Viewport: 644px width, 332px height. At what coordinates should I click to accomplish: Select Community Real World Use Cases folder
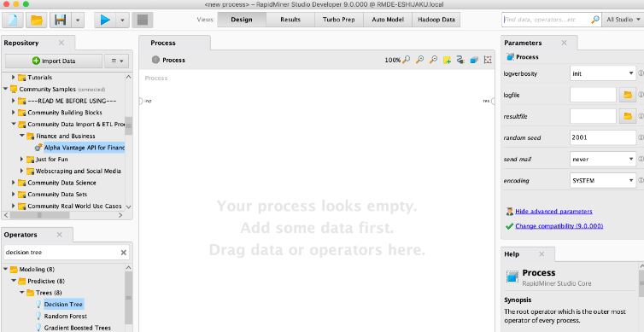74,206
